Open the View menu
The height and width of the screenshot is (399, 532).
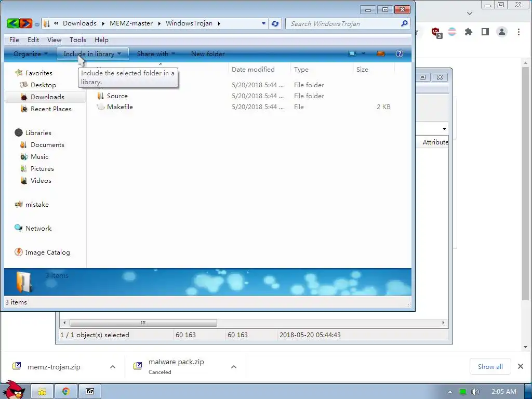(x=54, y=40)
